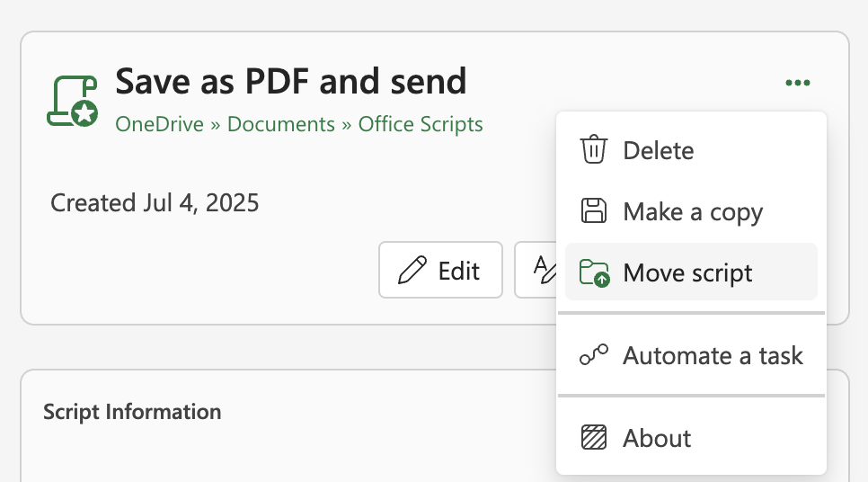Click the partially hidden rename button
This screenshot has height=482, width=868.
point(536,270)
